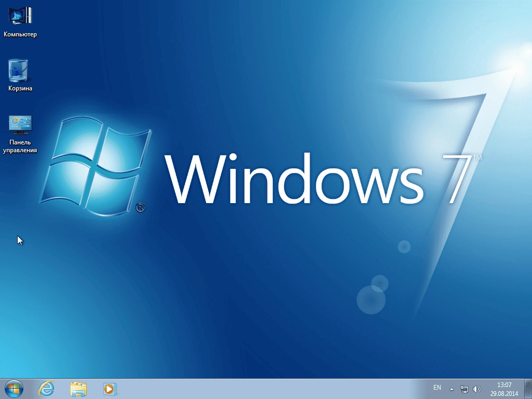Open the Start menu orb
This screenshot has width=532, height=399.
point(14,389)
